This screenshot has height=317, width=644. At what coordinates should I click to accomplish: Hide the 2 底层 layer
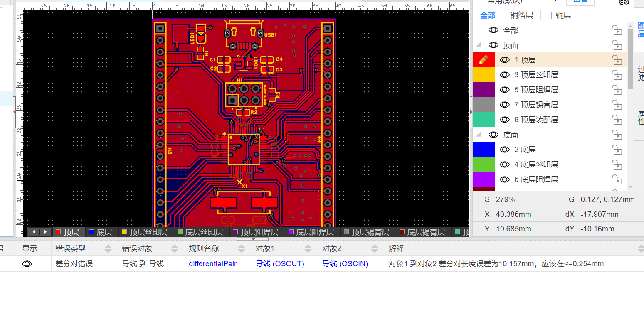(505, 150)
